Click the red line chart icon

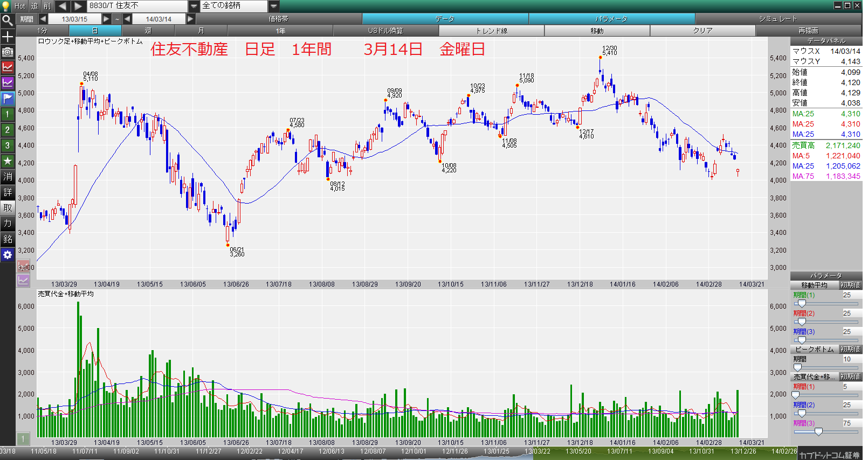tap(8, 67)
